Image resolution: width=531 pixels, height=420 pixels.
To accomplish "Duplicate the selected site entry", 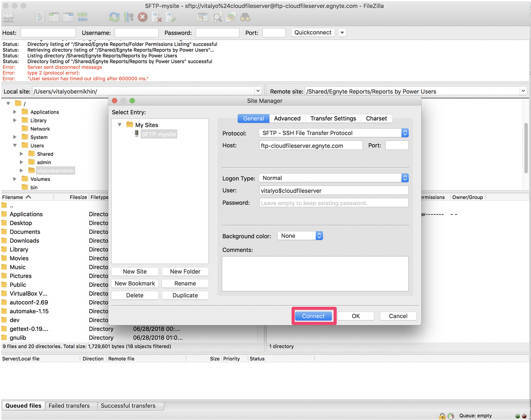I will click(x=185, y=295).
